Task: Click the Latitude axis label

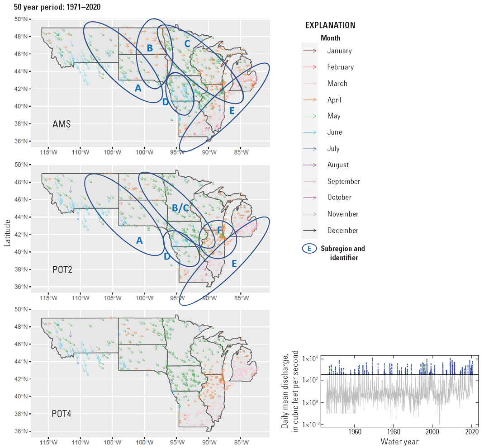Action: (7, 233)
